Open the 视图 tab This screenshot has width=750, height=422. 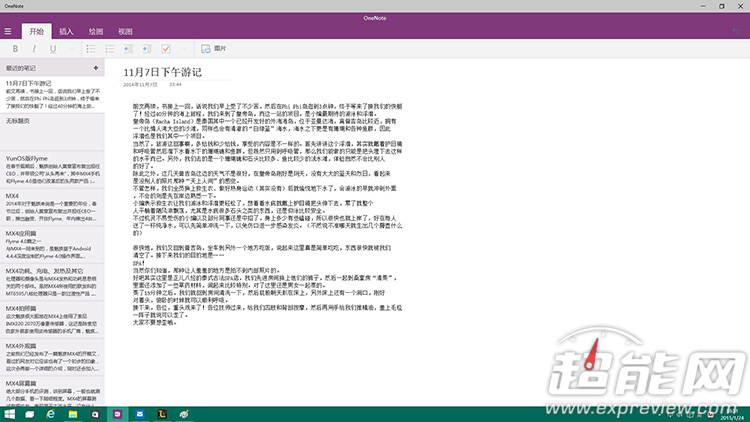click(125, 32)
